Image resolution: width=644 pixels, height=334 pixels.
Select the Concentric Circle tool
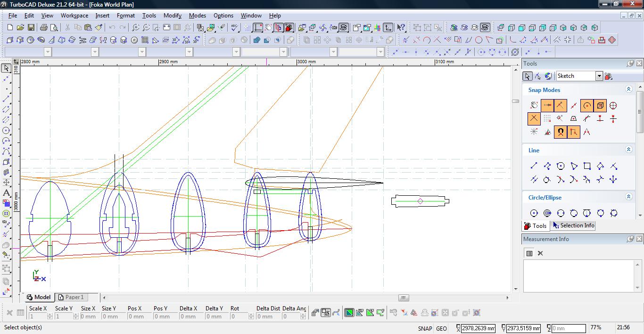(547, 213)
